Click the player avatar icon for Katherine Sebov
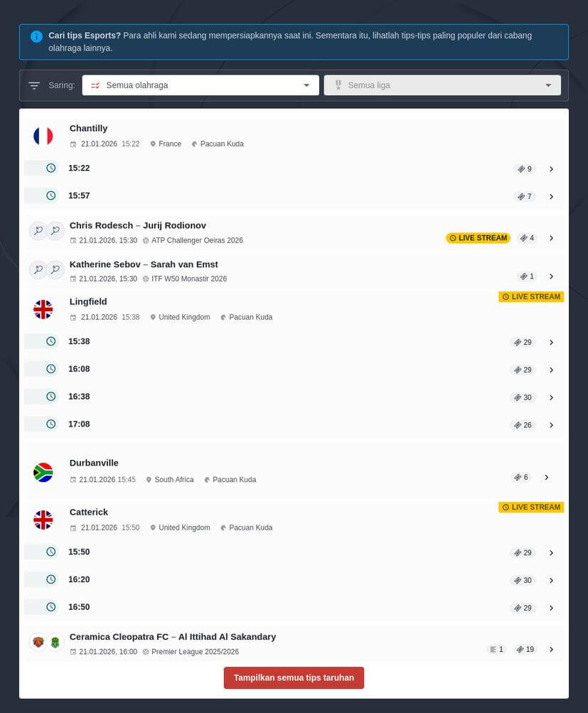Viewport: 588px width, 713px height. pos(38,269)
